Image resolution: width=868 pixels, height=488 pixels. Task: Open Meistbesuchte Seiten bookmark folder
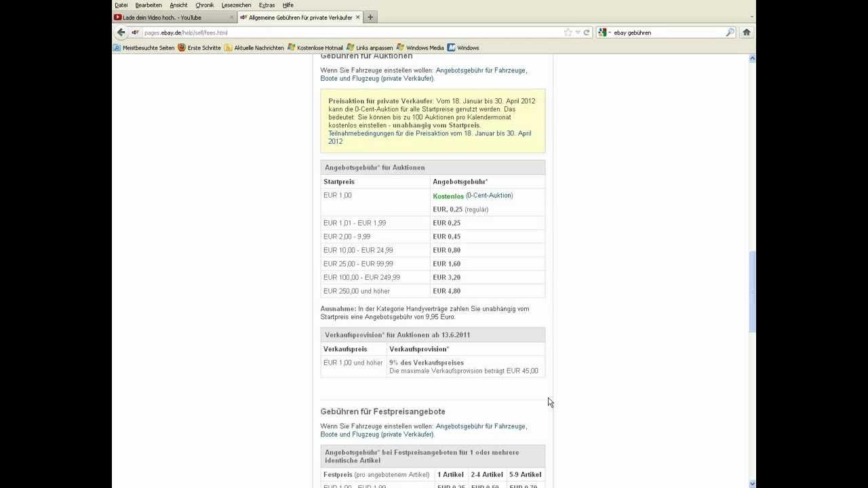tap(144, 48)
